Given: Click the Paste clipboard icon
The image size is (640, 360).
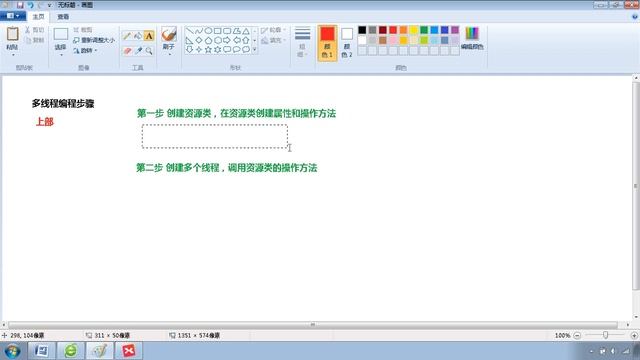Looking at the screenshot, I should coord(12,34).
